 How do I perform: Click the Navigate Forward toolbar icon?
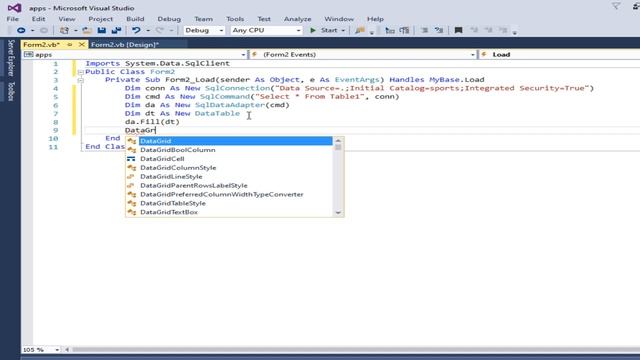coord(44,30)
